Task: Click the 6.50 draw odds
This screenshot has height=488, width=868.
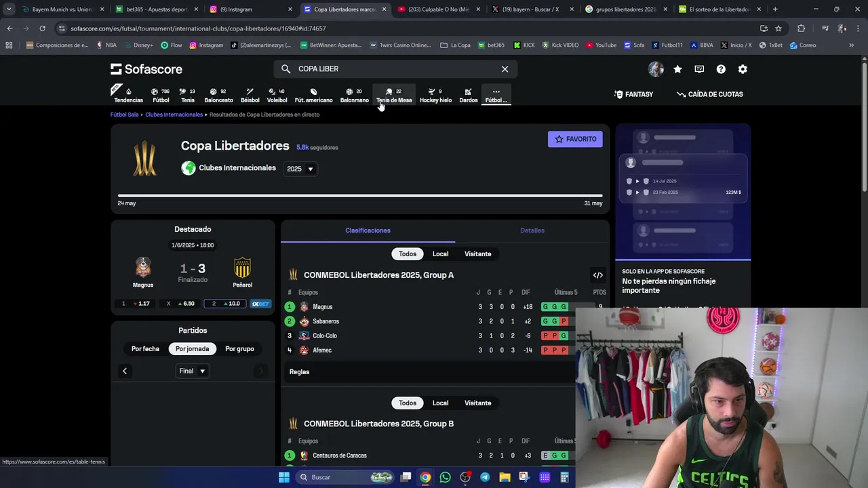Action: pyautogui.click(x=180, y=304)
